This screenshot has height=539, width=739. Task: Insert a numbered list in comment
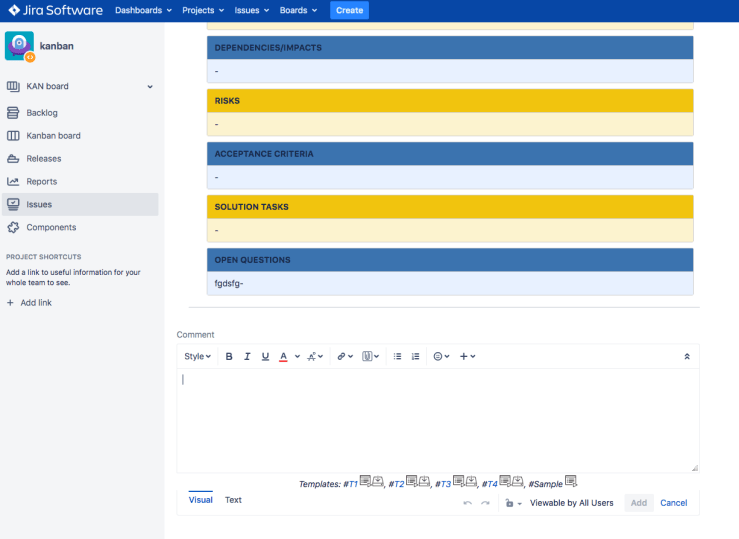click(415, 356)
